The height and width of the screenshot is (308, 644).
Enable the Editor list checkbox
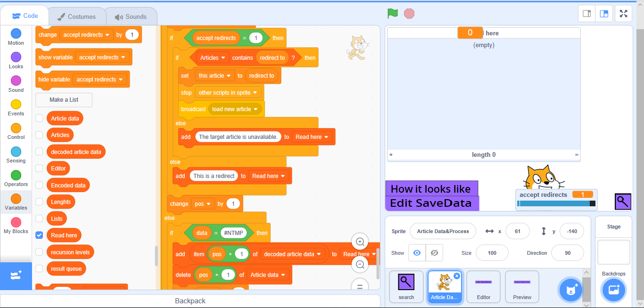(x=40, y=169)
